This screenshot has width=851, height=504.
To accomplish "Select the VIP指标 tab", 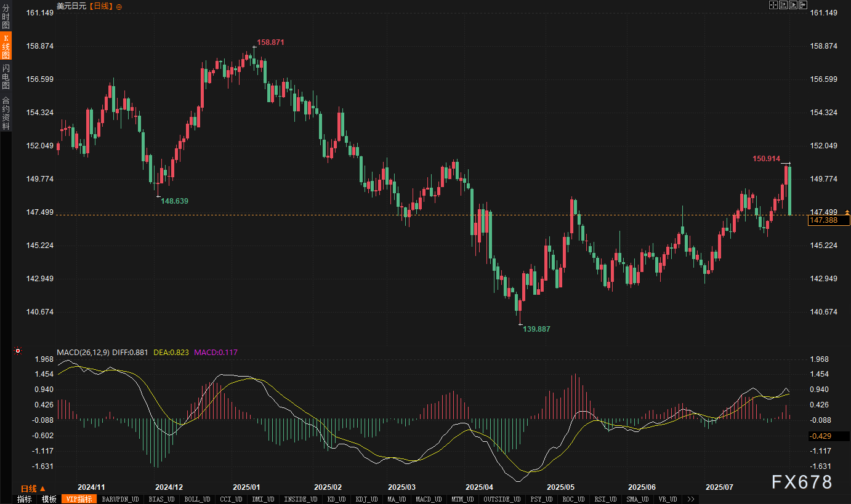I will click(x=79, y=499).
